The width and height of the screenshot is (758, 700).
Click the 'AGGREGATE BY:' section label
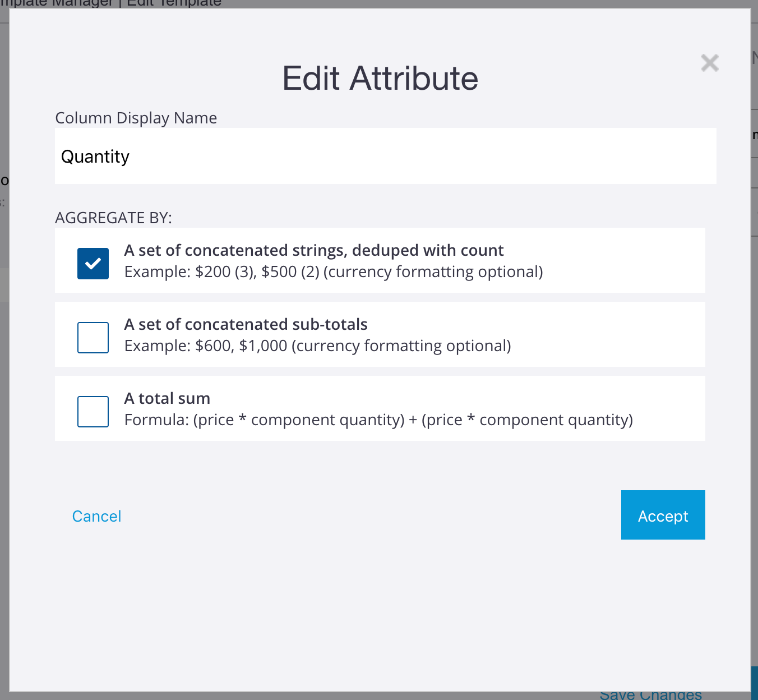(x=113, y=218)
